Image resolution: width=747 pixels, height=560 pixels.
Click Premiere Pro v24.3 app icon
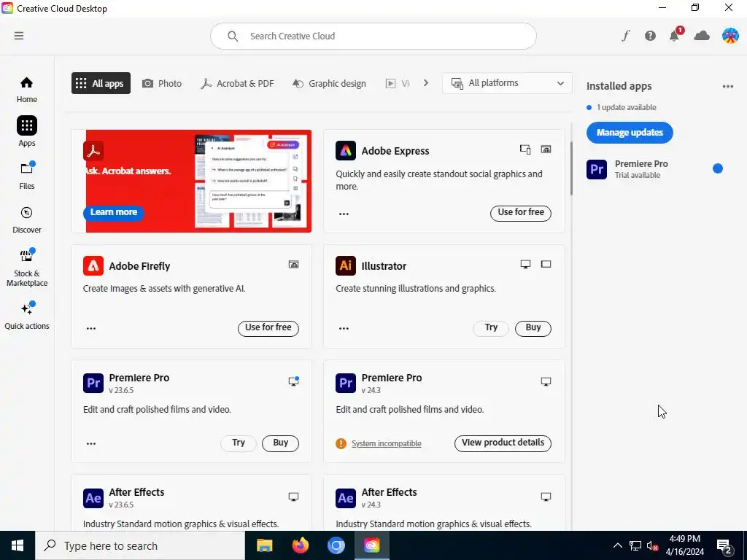pos(345,383)
